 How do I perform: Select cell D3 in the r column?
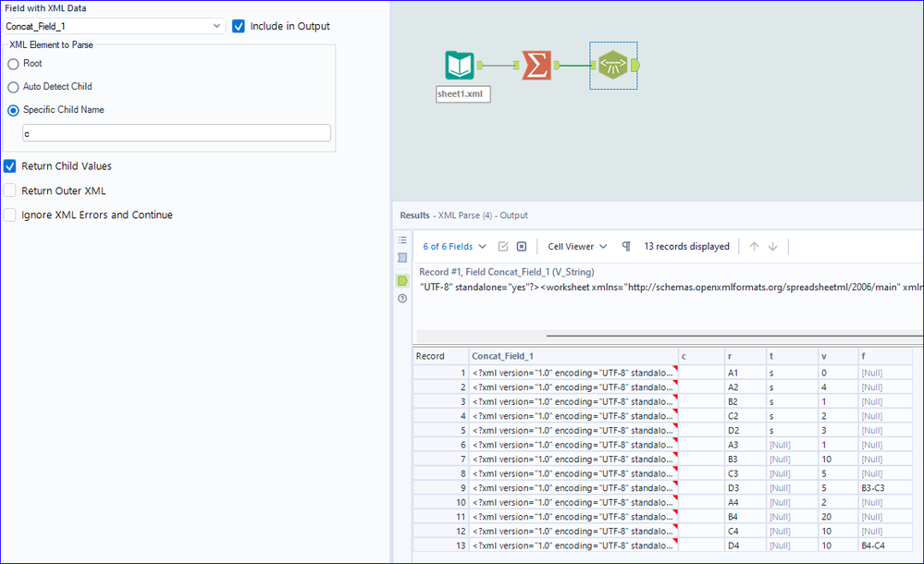745,488
